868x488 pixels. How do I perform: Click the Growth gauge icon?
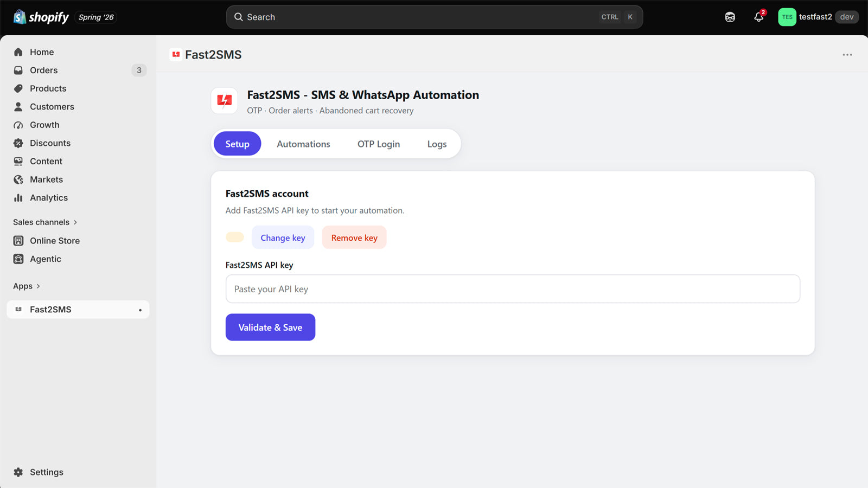pyautogui.click(x=18, y=125)
